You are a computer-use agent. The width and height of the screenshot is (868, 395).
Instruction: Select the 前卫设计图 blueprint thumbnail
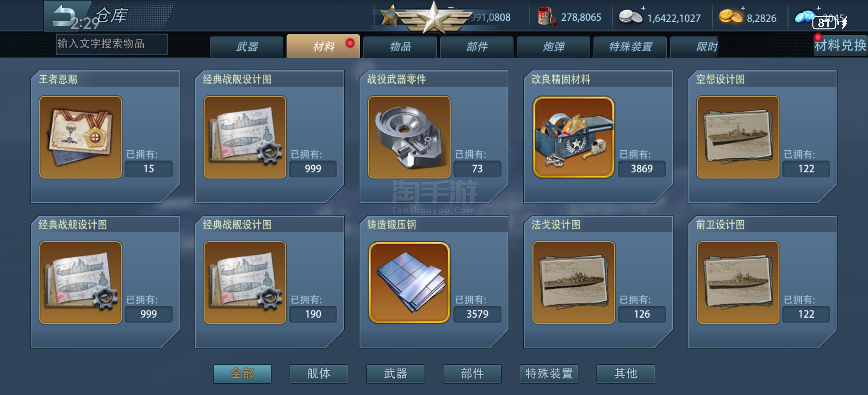click(x=738, y=282)
